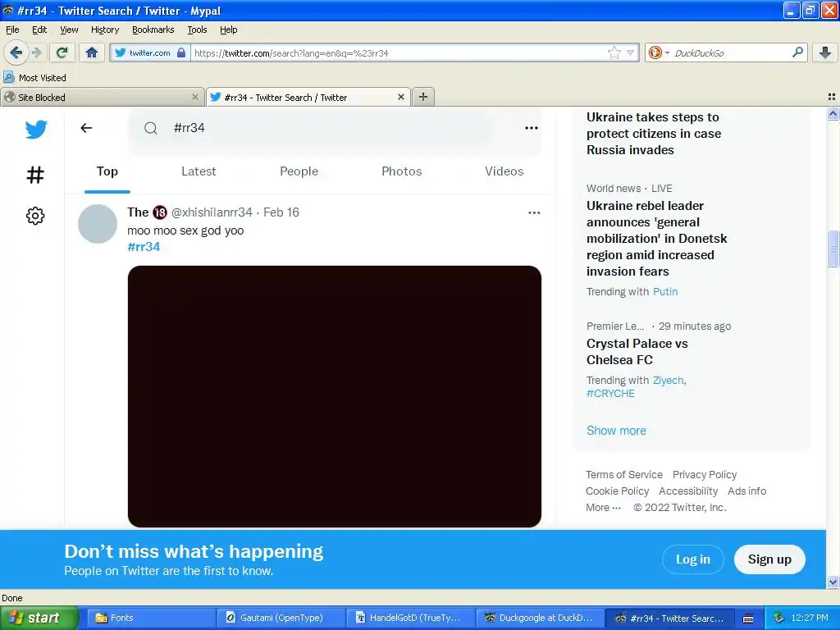The width and height of the screenshot is (840, 630).
Task: Open Cookie Policy link
Action: (617, 491)
